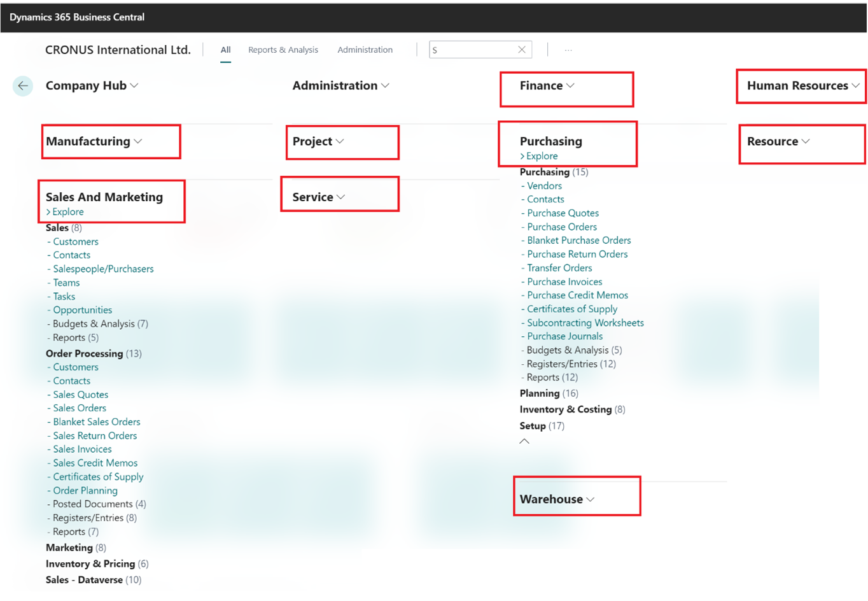This screenshot has height=601, width=868.
Task: Expand the Human Resources group
Action: pos(802,86)
